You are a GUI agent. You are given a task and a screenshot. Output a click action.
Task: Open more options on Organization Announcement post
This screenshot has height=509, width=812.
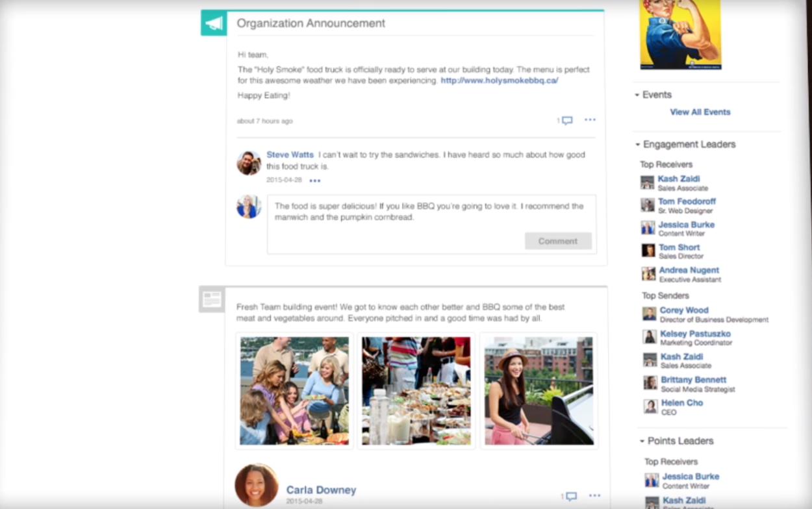pos(590,119)
